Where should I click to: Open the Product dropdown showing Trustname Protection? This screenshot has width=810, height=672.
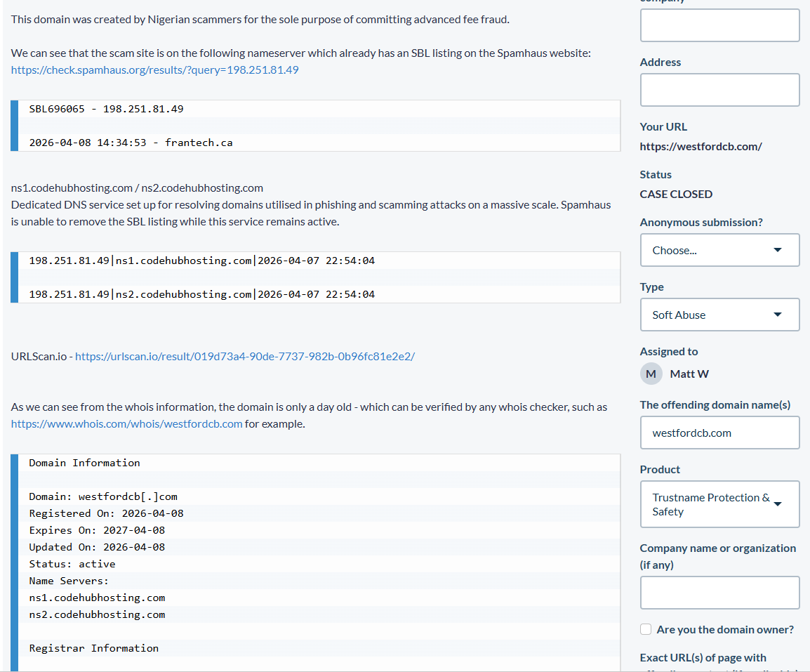coord(719,504)
